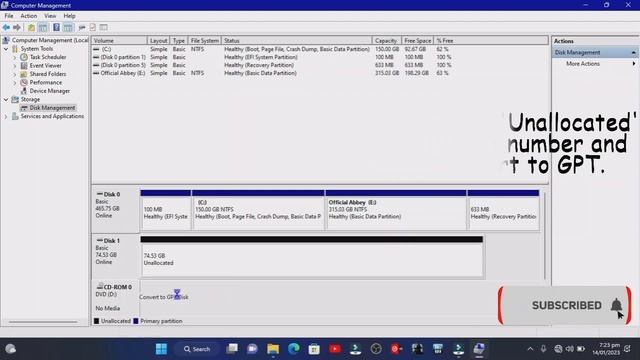Click the Event Viewer icon in tree

pos(24,66)
